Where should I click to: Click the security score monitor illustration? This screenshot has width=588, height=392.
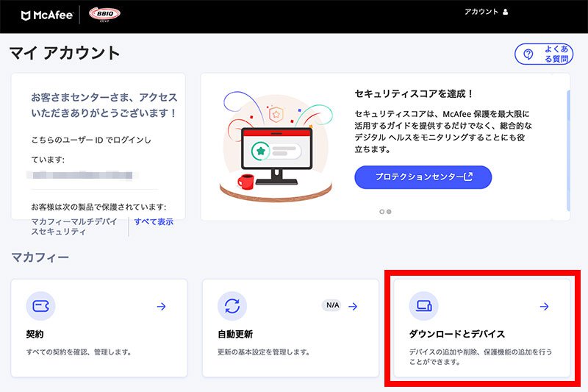point(276,146)
